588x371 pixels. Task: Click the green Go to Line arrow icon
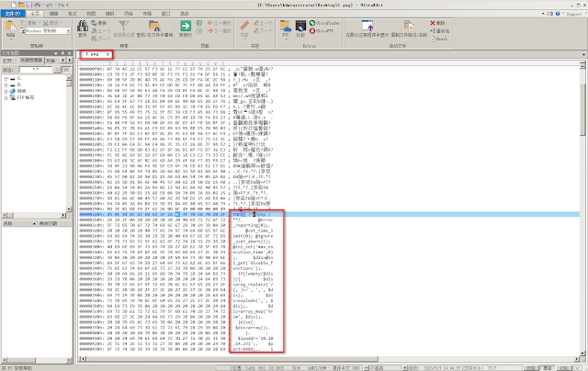tap(186, 26)
